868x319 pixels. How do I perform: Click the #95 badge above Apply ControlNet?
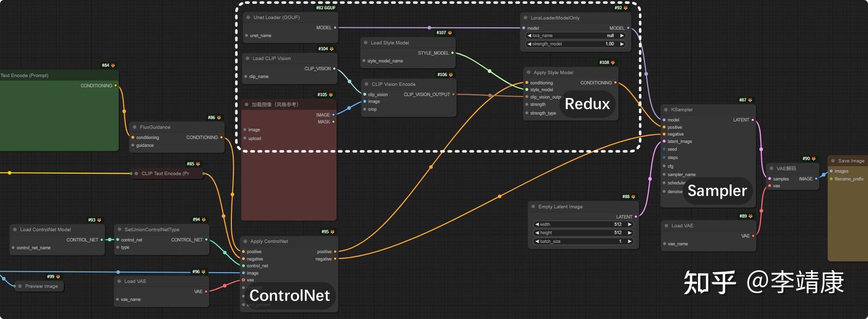(x=328, y=232)
